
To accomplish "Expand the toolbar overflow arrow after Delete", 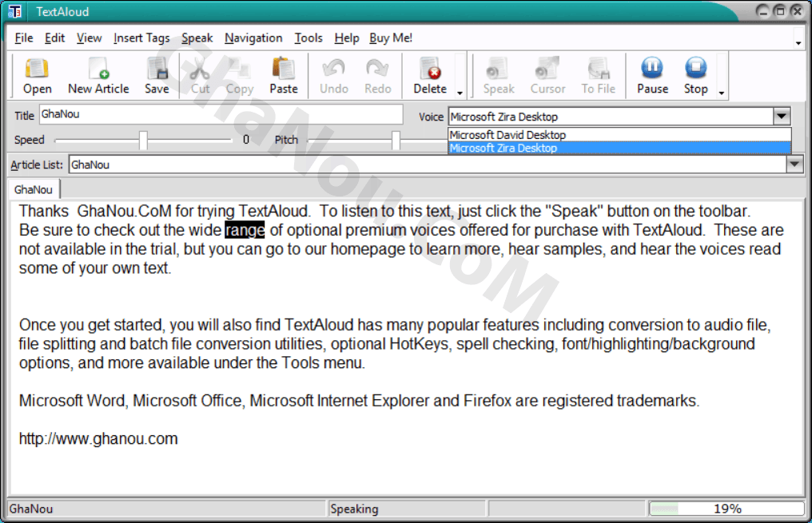I will point(460,93).
